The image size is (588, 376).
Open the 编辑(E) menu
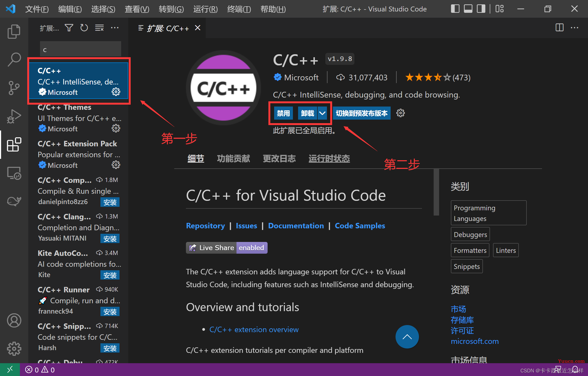point(70,9)
